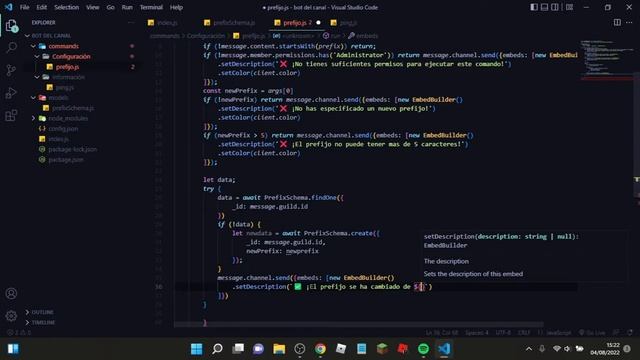
Task: Open the widgets icon on taskbar
Action: tap(13, 349)
